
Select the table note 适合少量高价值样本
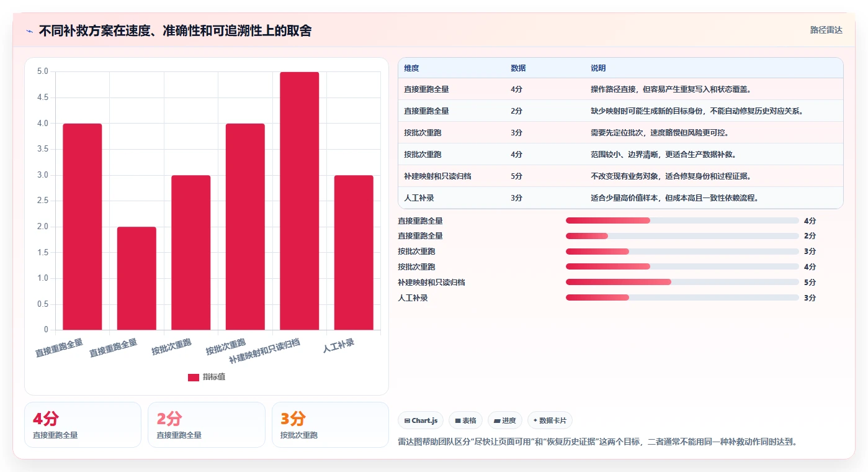coord(675,198)
